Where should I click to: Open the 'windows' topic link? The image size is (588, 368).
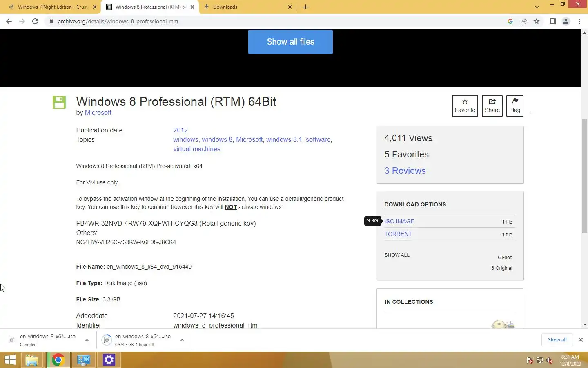coord(185,139)
